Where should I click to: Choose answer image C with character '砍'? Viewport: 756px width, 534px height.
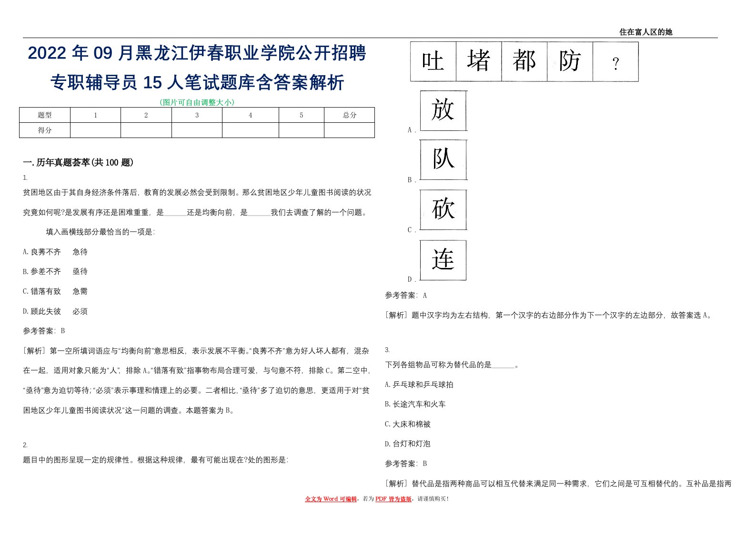pos(443,209)
